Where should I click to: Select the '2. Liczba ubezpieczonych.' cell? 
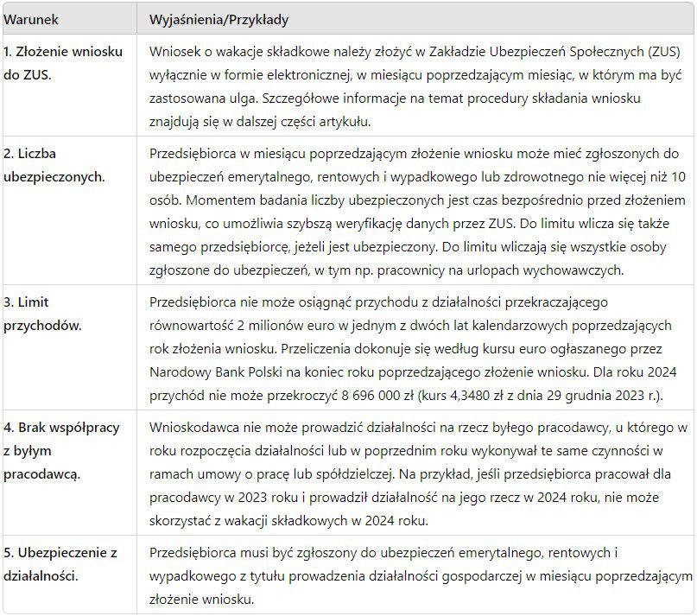coord(70,211)
